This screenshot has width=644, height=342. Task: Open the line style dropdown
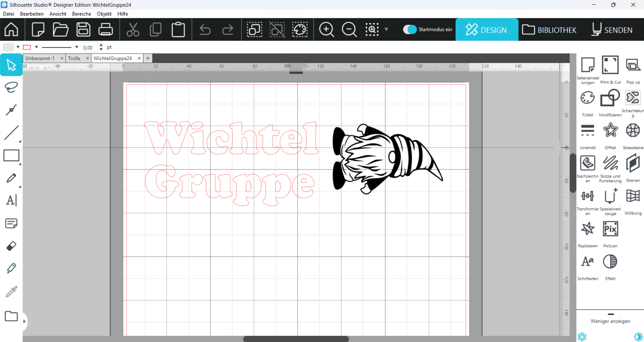pyautogui.click(x=77, y=47)
